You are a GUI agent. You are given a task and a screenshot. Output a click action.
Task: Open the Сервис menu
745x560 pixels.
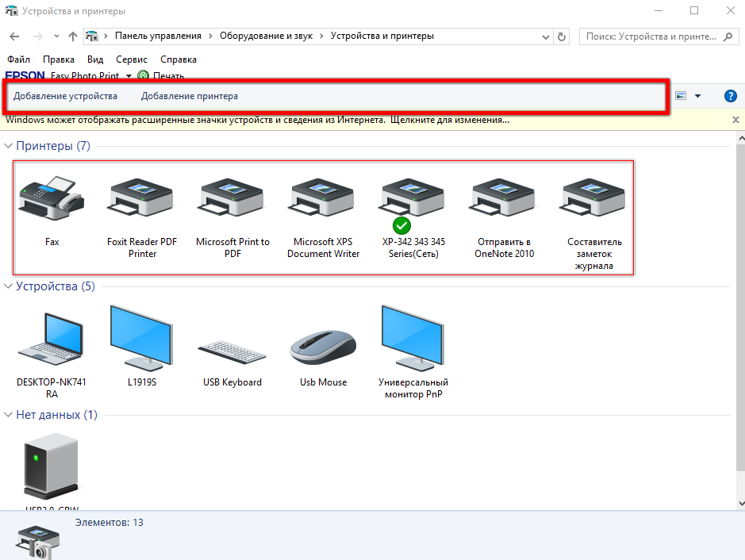[132, 59]
